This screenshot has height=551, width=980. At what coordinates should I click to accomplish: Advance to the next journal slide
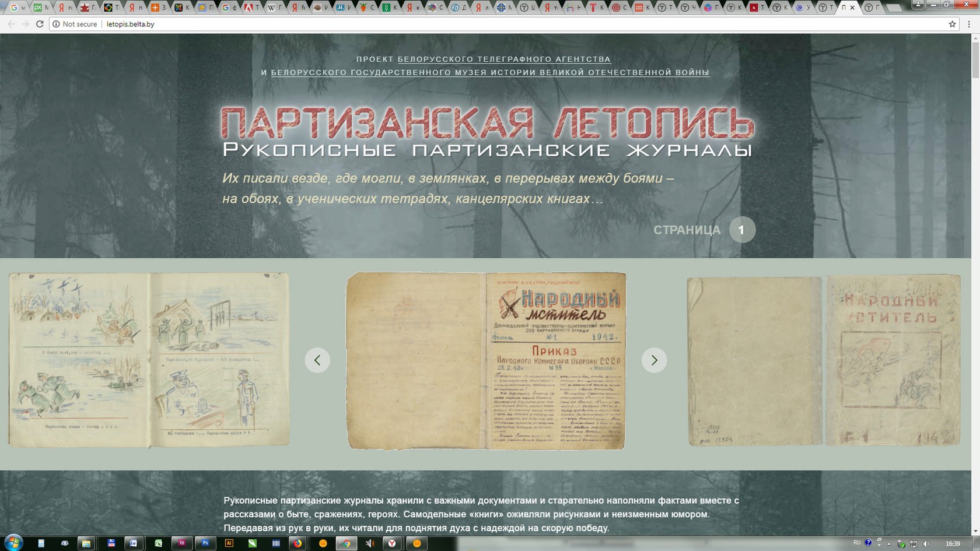(654, 360)
